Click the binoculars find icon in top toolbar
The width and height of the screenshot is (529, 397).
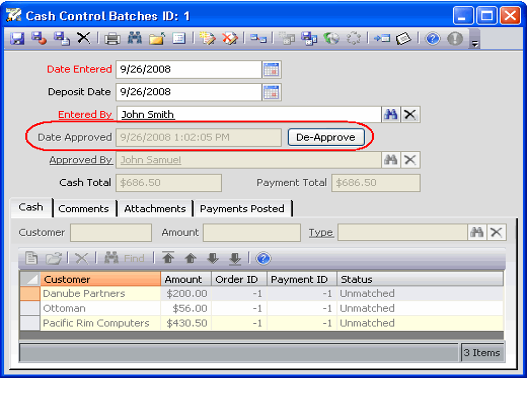pyautogui.click(x=135, y=38)
